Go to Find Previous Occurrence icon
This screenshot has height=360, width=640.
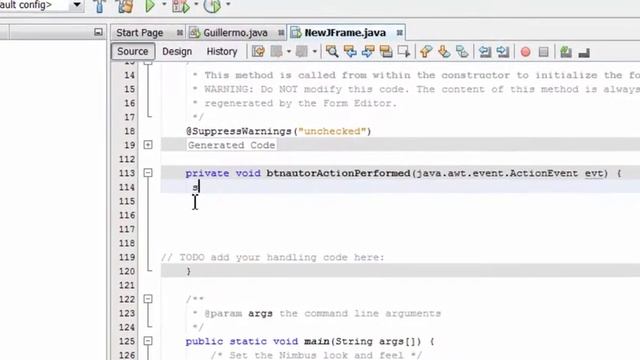point(350,51)
